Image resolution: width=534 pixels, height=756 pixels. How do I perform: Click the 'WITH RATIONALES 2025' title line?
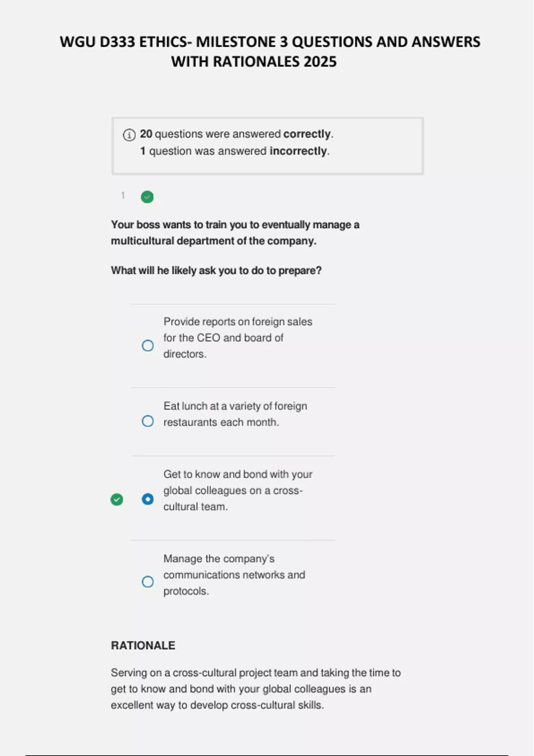(x=254, y=61)
